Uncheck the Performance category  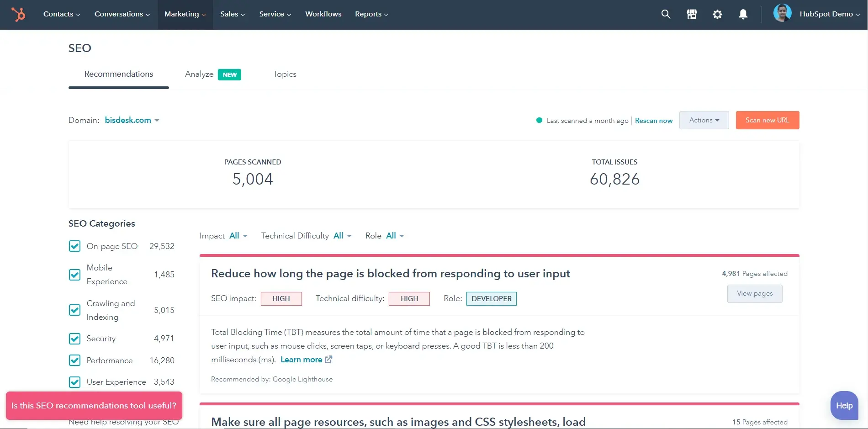point(74,360)
